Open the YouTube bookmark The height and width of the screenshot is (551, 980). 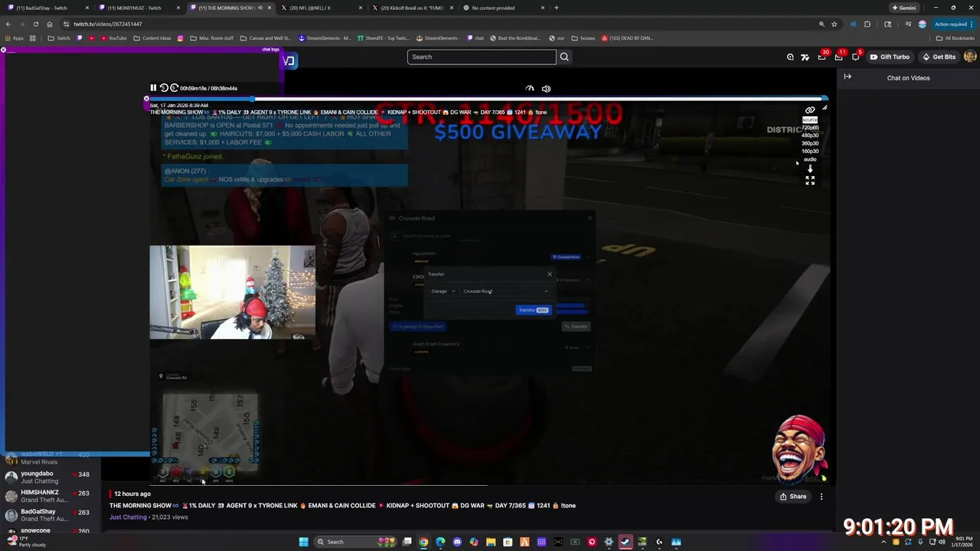(113, 38)
